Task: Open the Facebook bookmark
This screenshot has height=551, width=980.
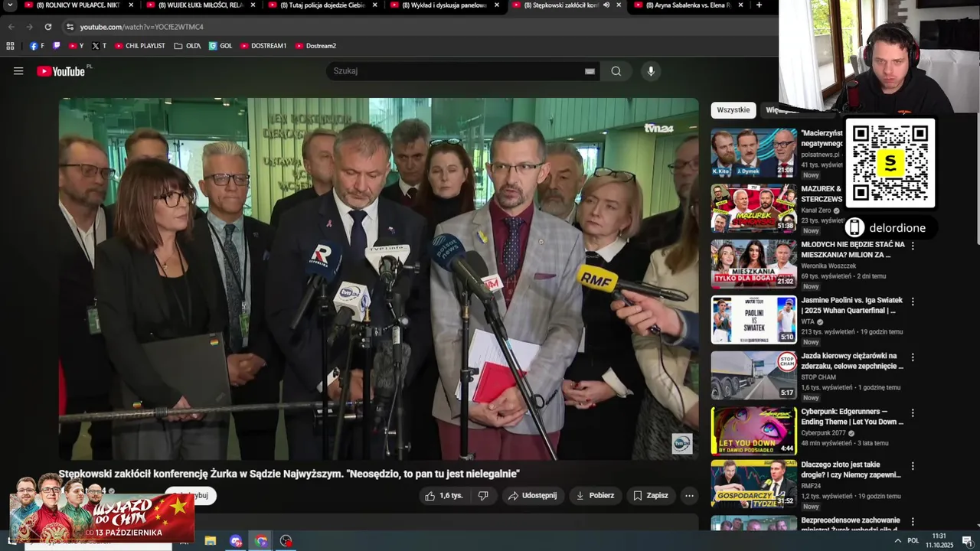Action: coord(37,46)
